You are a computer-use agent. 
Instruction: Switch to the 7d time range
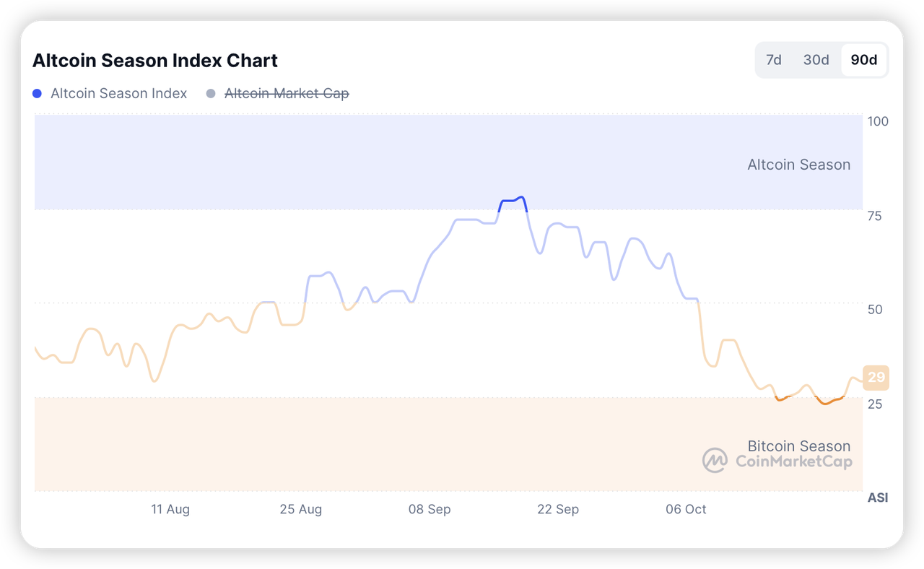[774, 60]
